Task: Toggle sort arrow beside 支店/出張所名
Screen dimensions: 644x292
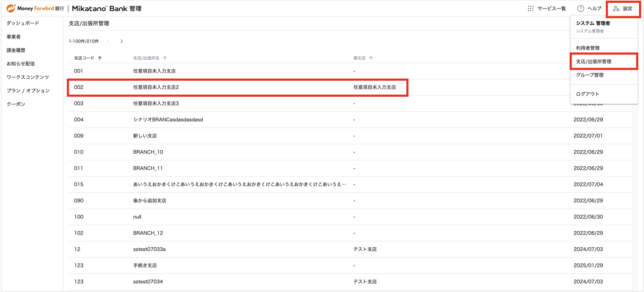Action: click(x=165, y=58)
